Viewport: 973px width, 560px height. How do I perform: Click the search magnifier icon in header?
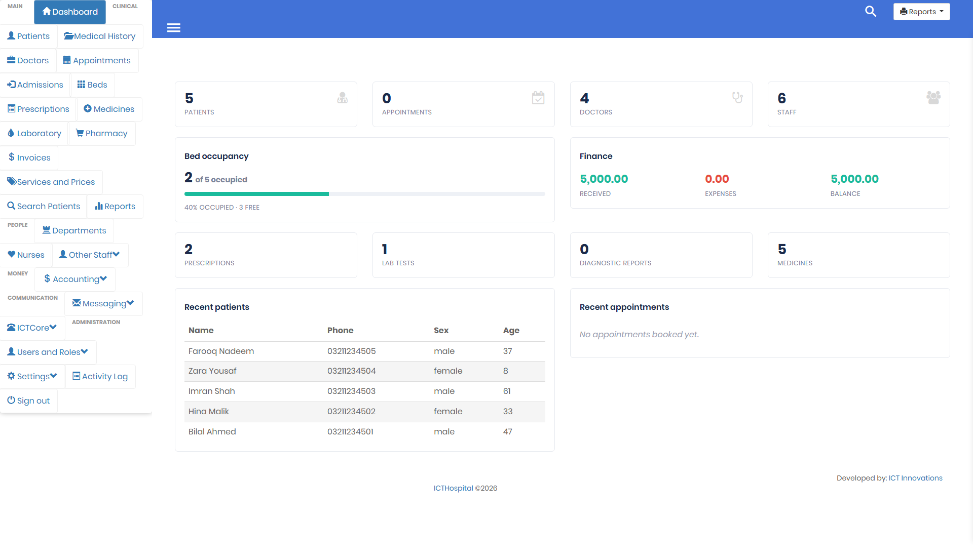871,11
